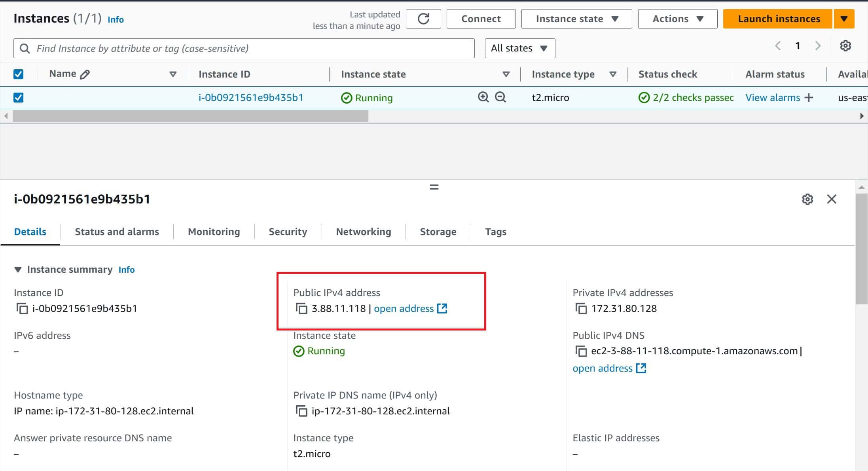This screenshot has height=471, width=868.
Task: Open details panel settings gear
Action: [x=807, y=199]
